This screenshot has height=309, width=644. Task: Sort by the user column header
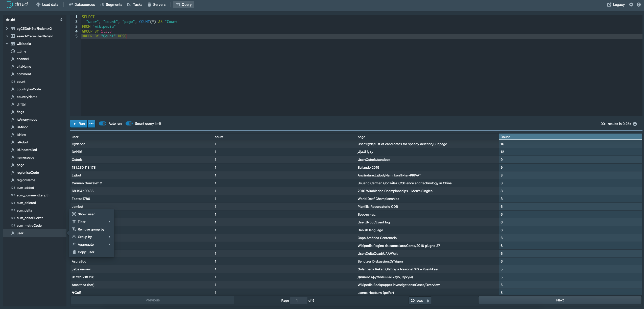point(141,137)
